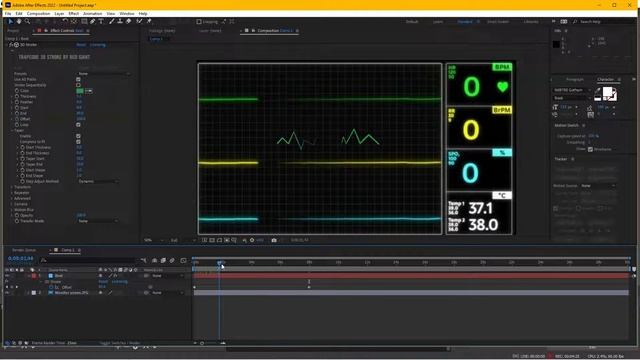Click the Opacity property stopwatch
This screenshot has height=360, width=640.
pos(17,215)
